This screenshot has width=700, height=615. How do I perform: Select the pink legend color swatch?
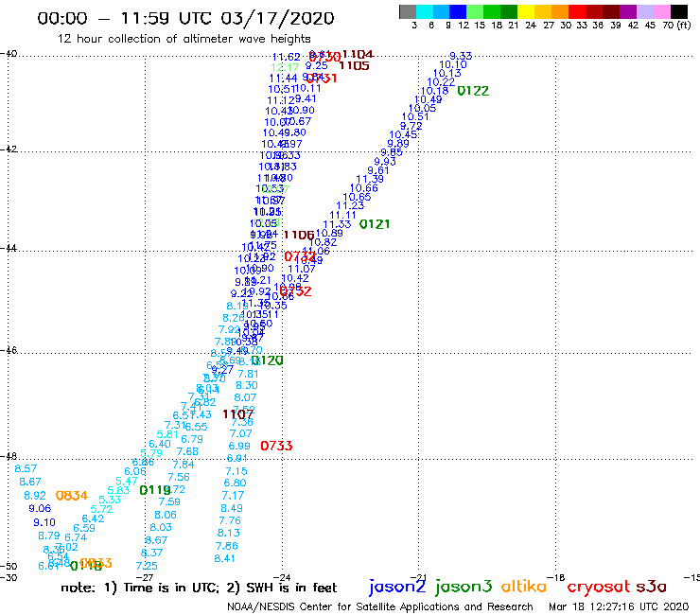[x=661, y=11]
